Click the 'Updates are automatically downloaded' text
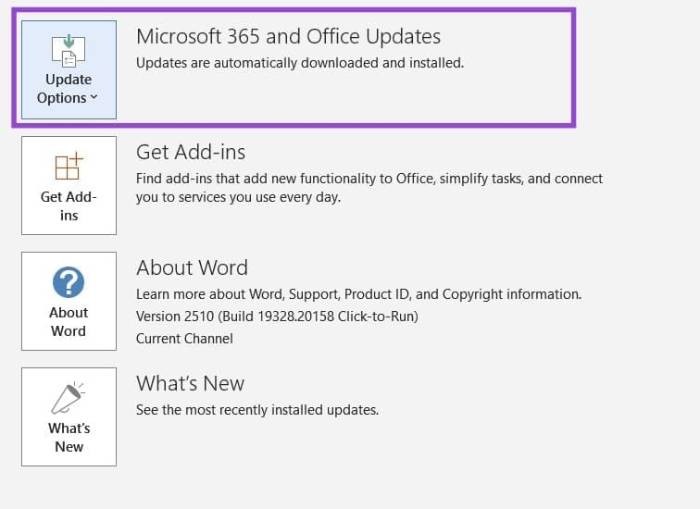 tap(300, 62)
